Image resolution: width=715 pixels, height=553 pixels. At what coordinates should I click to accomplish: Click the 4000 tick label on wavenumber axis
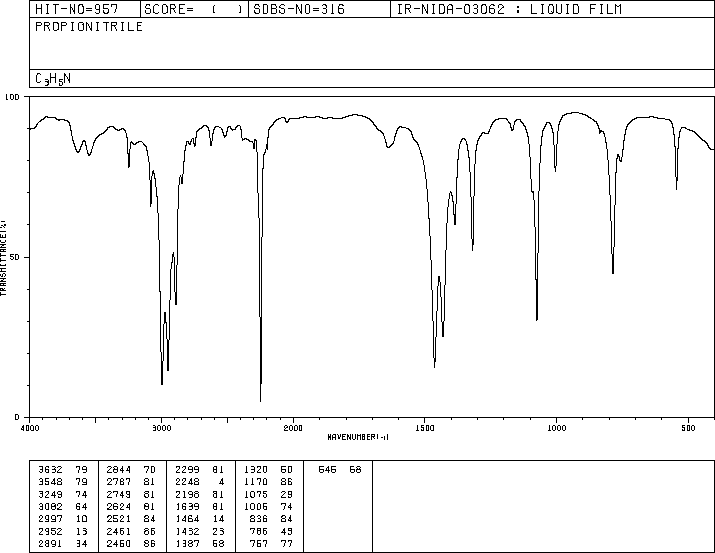tap(30, 428)
